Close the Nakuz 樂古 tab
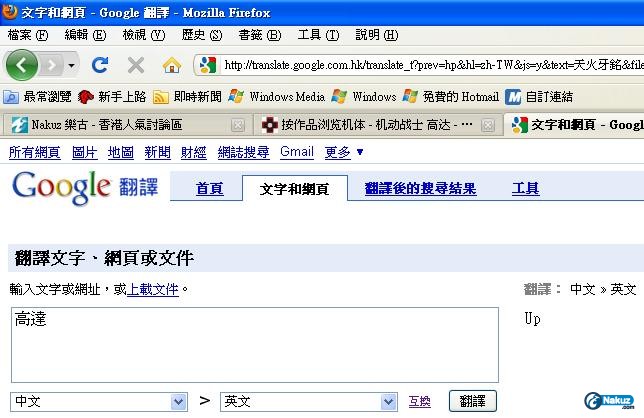The width and height of the screenshot is (644, 418). pos(238,125)
